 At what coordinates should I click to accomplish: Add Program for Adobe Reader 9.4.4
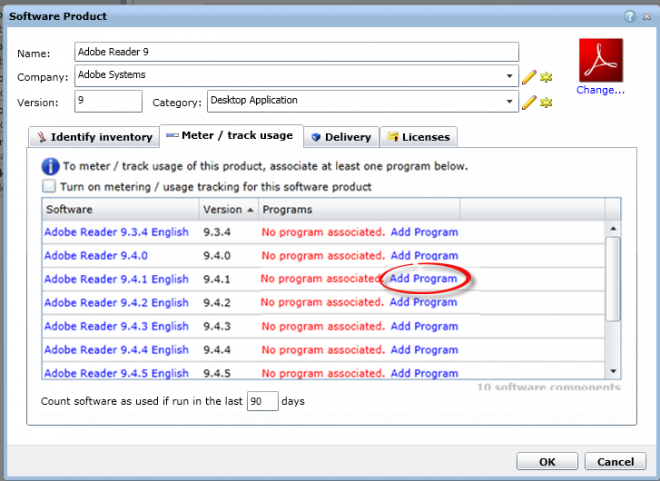pos(424,350)
